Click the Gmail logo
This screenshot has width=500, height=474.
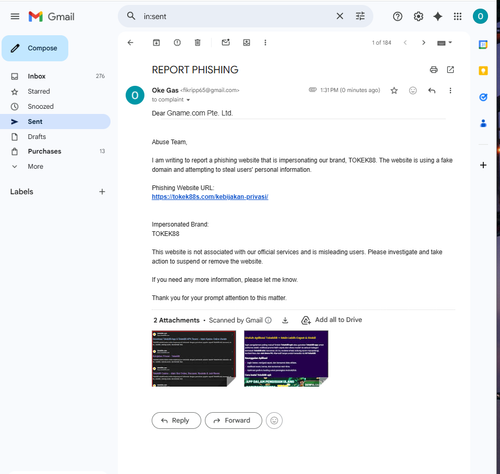click(51, 16)
